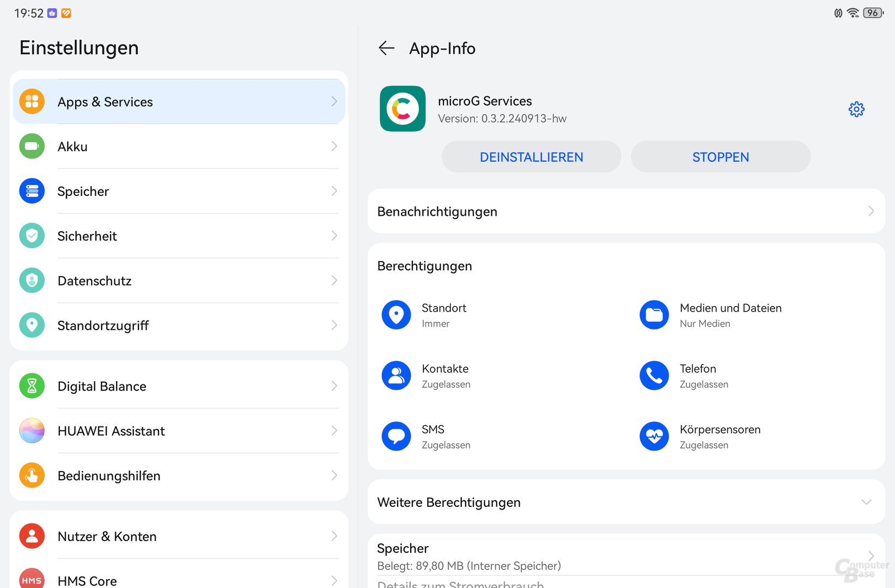Select Akku settings entry
895x588 pixels.
coord(179,146)
